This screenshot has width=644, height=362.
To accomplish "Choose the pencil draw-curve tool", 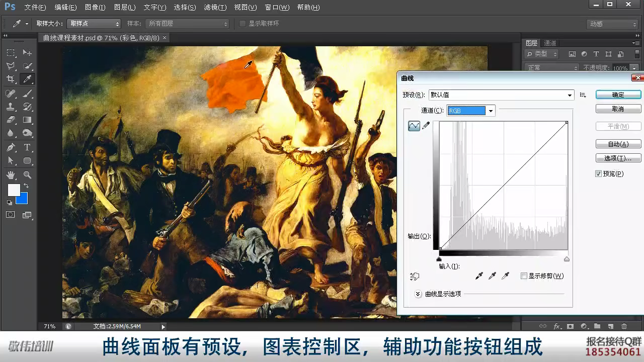I will pos(426,126).
